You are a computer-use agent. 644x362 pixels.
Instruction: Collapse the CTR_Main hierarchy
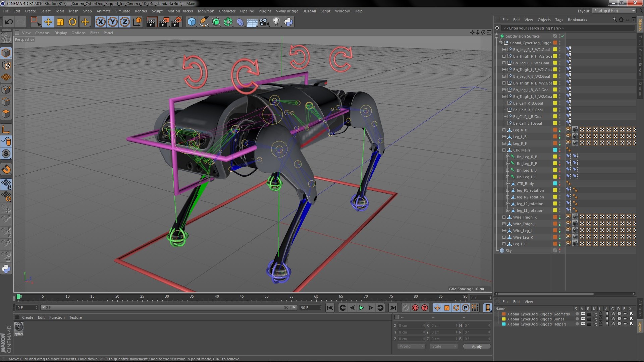pos(504,150)
